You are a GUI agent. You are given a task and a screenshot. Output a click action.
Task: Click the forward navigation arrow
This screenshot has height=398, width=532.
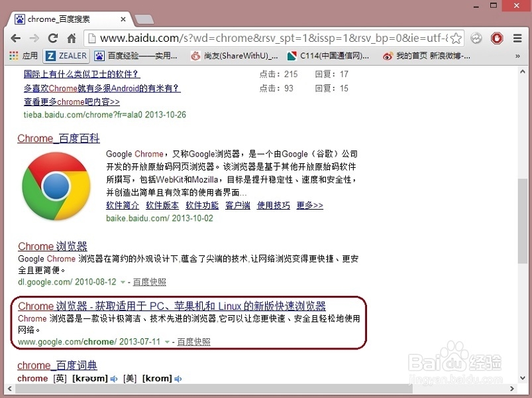coord(34,38)
